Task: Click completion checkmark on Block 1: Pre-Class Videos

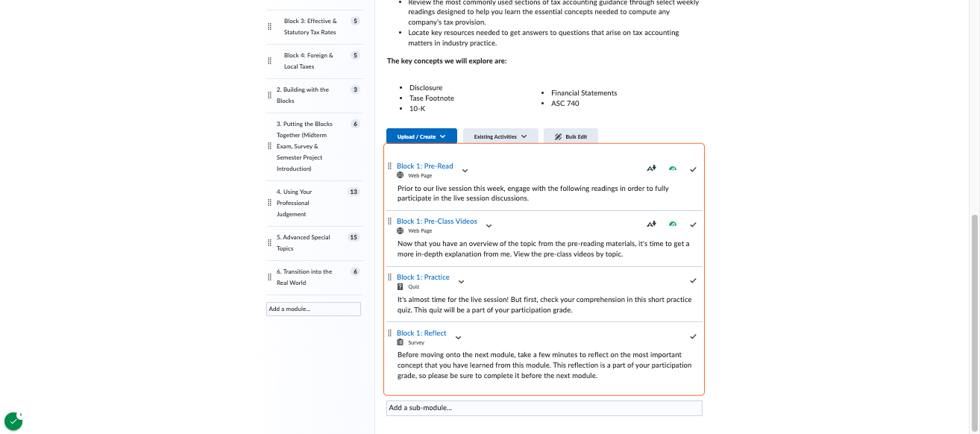Action: (693, 224)
